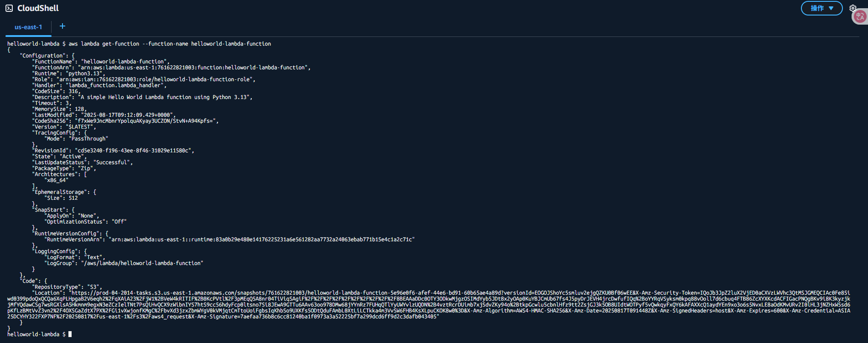868x343 pixels.
Task: Click the aws lambda get-function command line
Action: pyautogui.click(x=170, y=44)
